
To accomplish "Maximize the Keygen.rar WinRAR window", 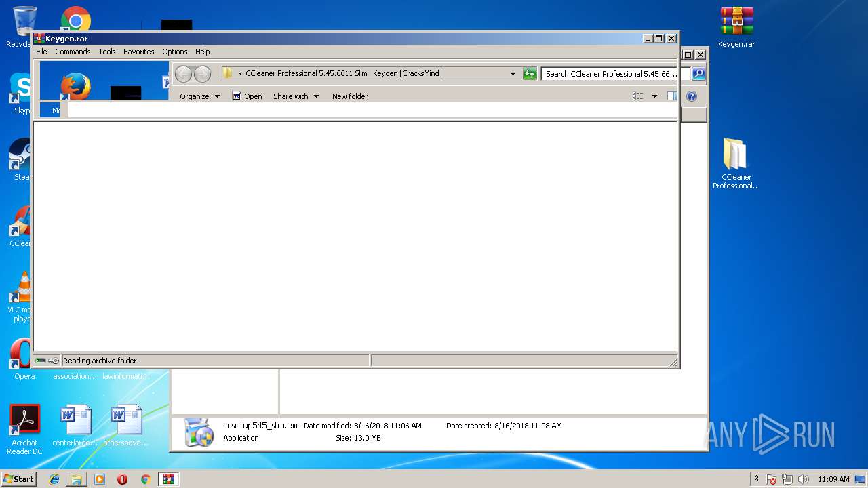I will (x=659, y=39).
